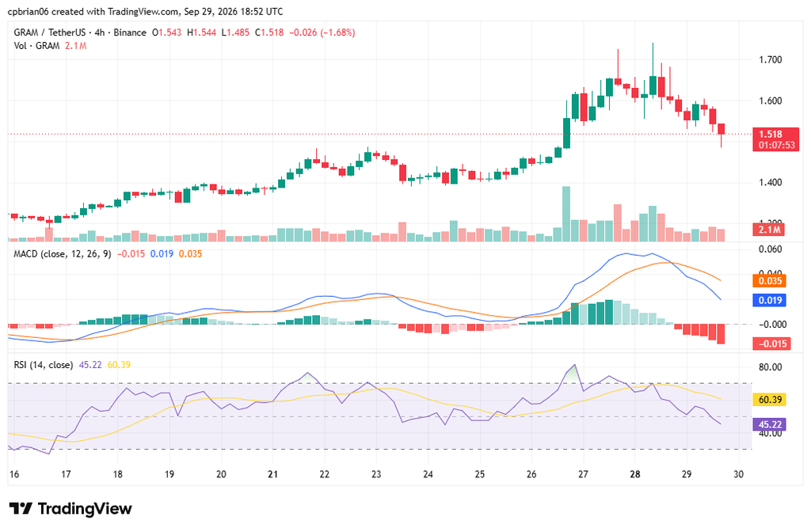Click the MACD histogram legend value −0.015

click(x=131, y=254)
